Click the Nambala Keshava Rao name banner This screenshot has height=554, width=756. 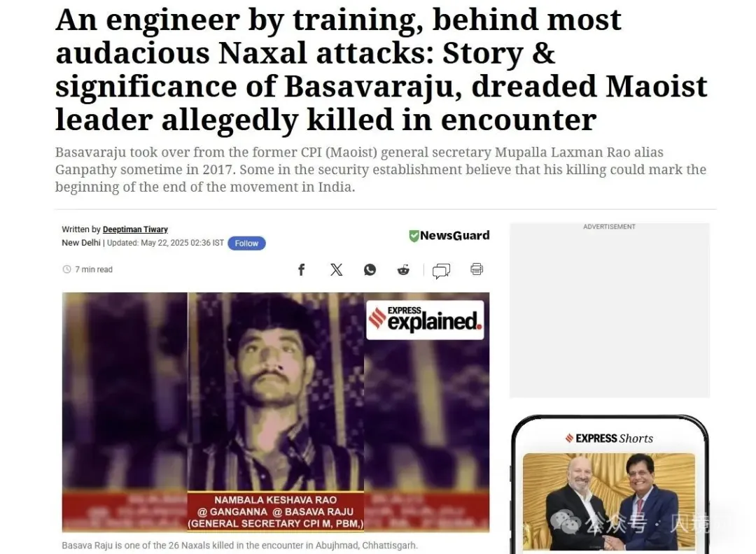(x=275, y=511)
